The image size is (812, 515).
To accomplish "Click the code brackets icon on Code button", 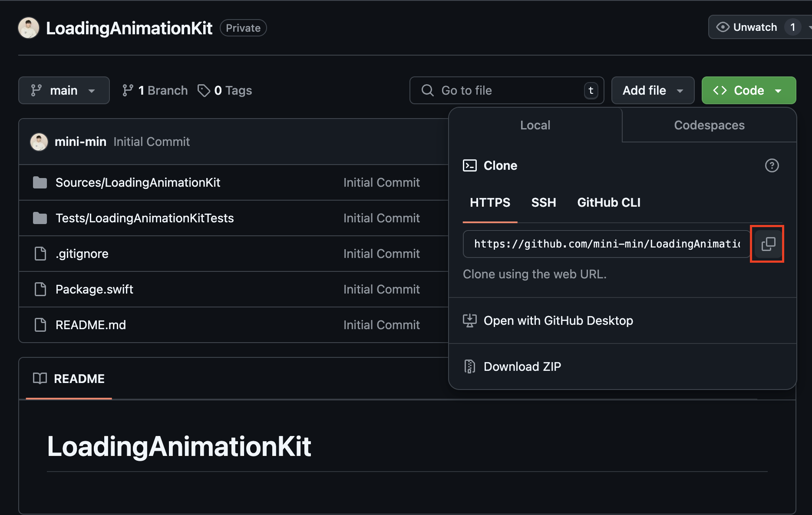I will coord(720,90).
